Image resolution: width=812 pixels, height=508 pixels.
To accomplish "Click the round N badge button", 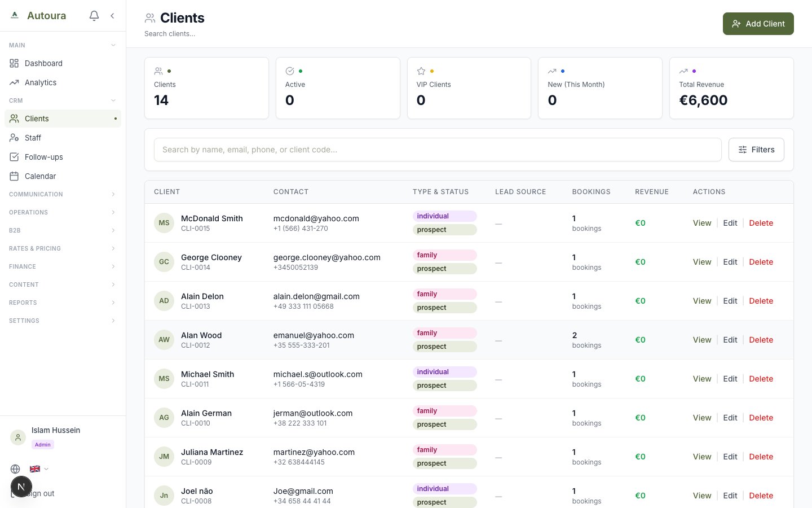I will 21,487.
